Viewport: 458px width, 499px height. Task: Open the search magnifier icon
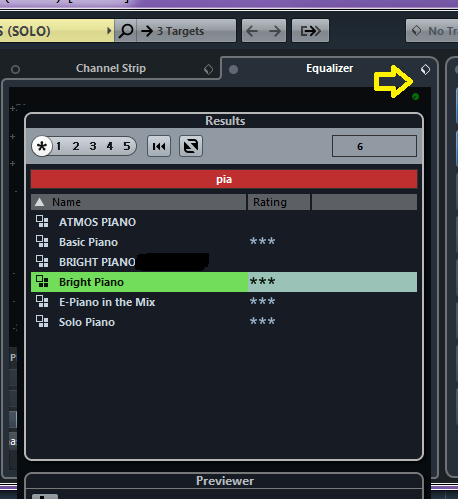coord(126,31)
